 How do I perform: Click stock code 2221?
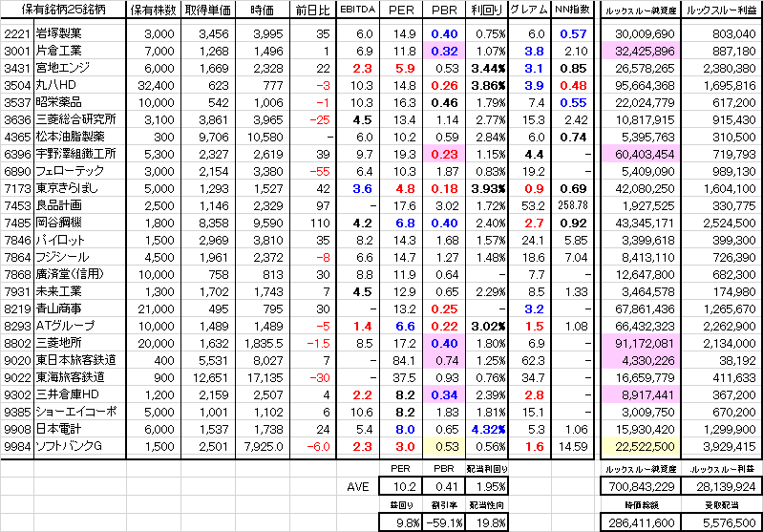click(17, 33)
